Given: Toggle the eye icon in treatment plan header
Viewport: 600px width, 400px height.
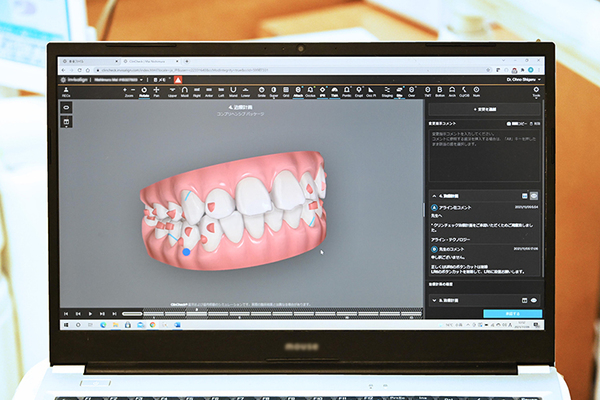Looking at the screenshot, I should [x=535, y=195].
